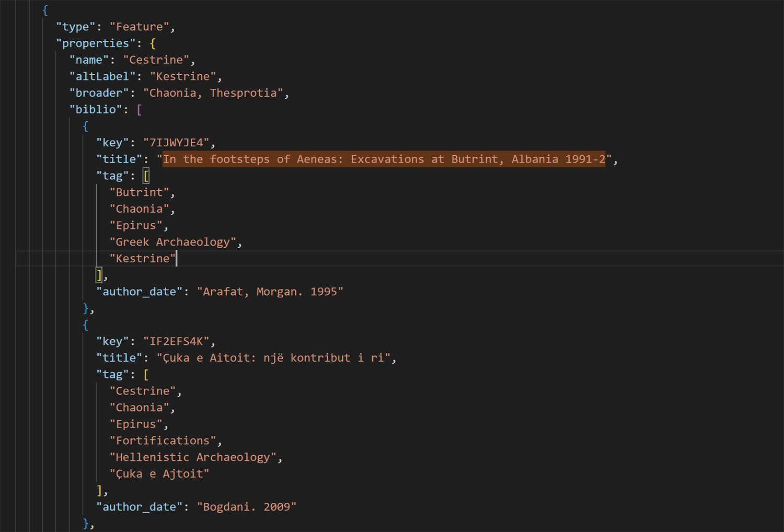784x532 pixels.
Task: Click the "altLabel" property key
Action: click(x=102, y=77)
